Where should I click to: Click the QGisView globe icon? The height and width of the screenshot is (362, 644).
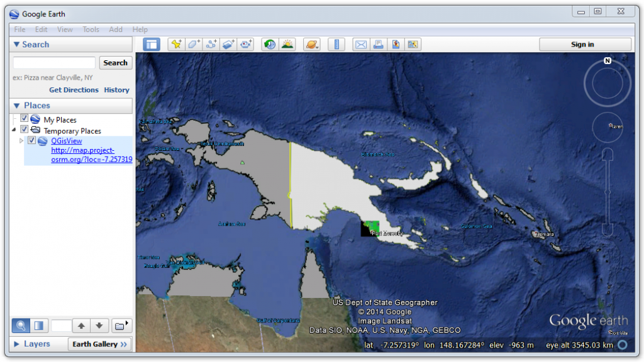[x=42, y=141]
